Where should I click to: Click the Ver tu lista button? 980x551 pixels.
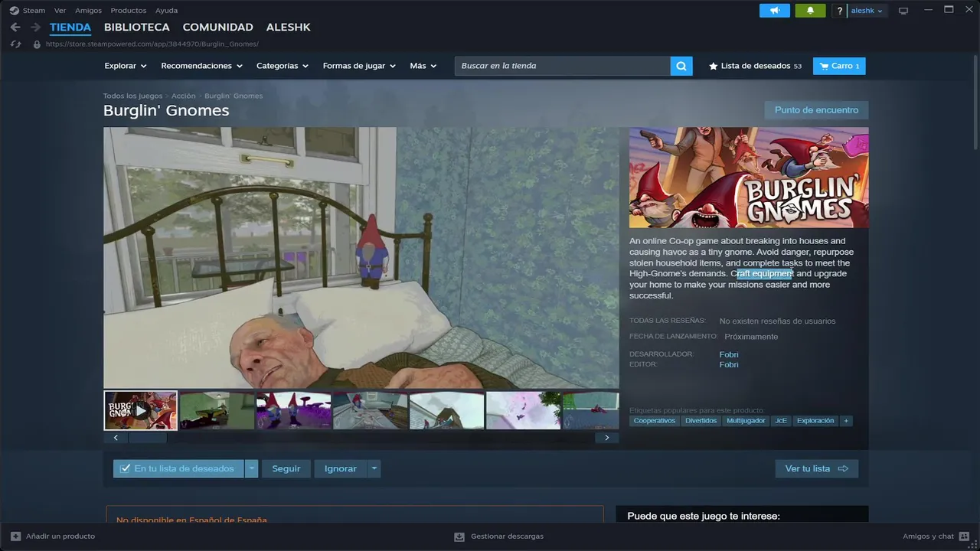tap(817, 468)
